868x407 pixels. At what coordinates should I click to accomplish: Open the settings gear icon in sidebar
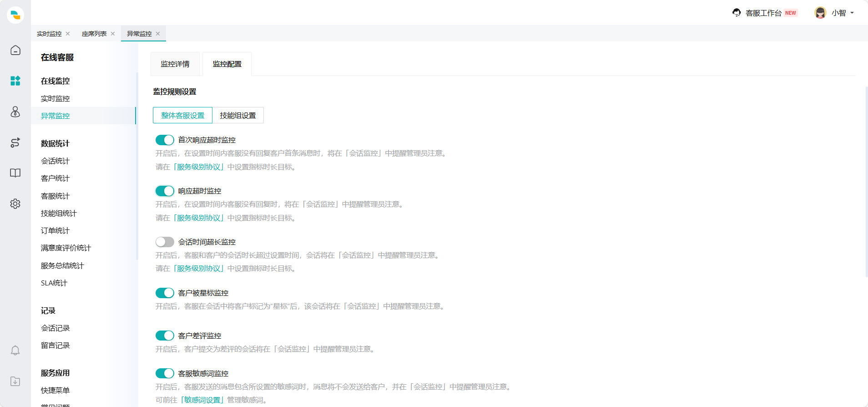15,203
